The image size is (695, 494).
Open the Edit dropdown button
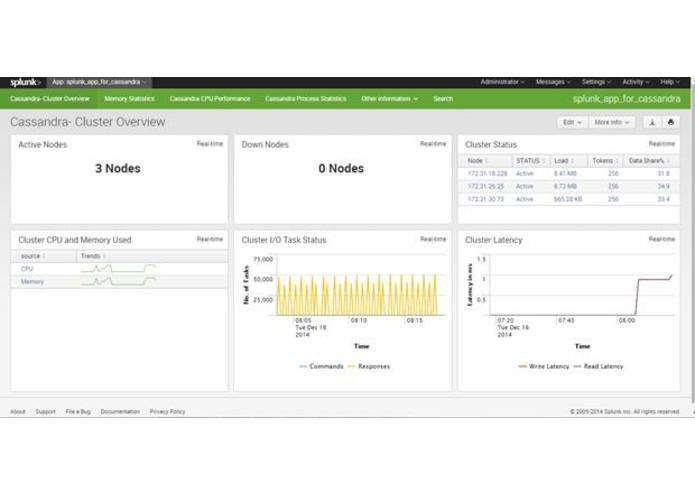coord(572,122)
